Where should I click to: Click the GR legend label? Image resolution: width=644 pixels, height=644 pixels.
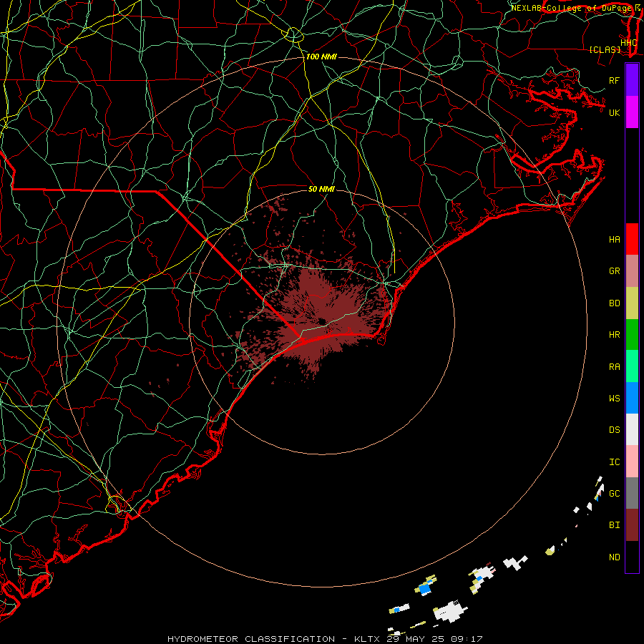614,271
